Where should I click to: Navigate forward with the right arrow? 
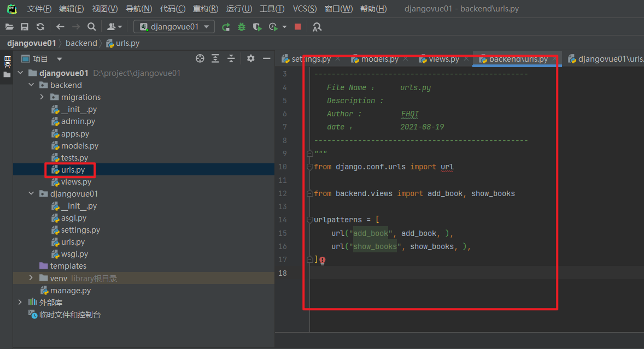[x=76, y=27]
